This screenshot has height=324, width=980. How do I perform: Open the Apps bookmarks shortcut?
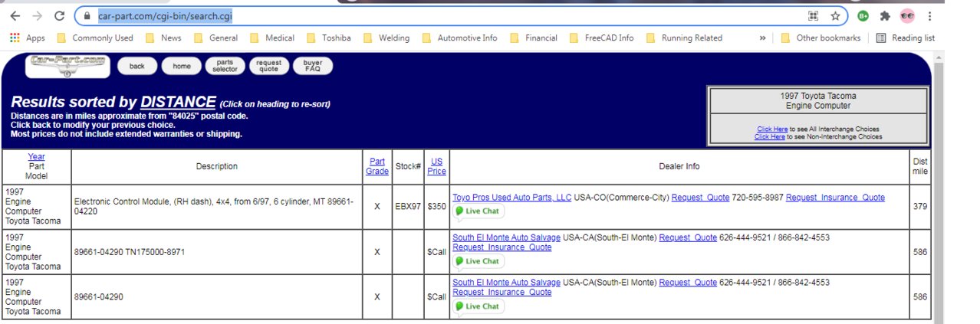(x=28, y=38)
